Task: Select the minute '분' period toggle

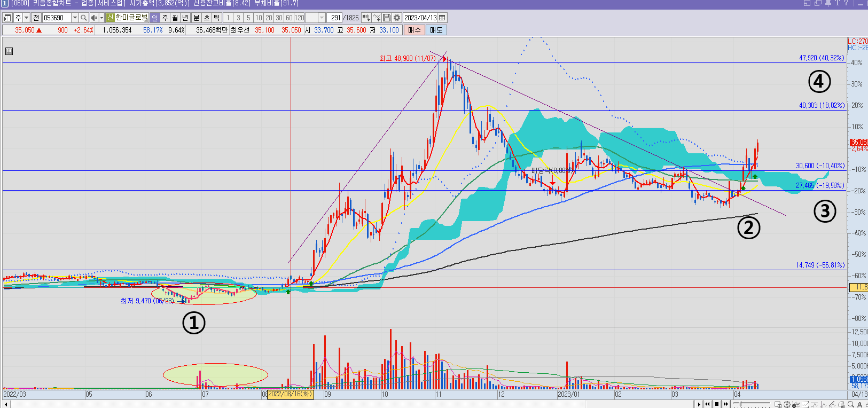Action: point(196,18)
